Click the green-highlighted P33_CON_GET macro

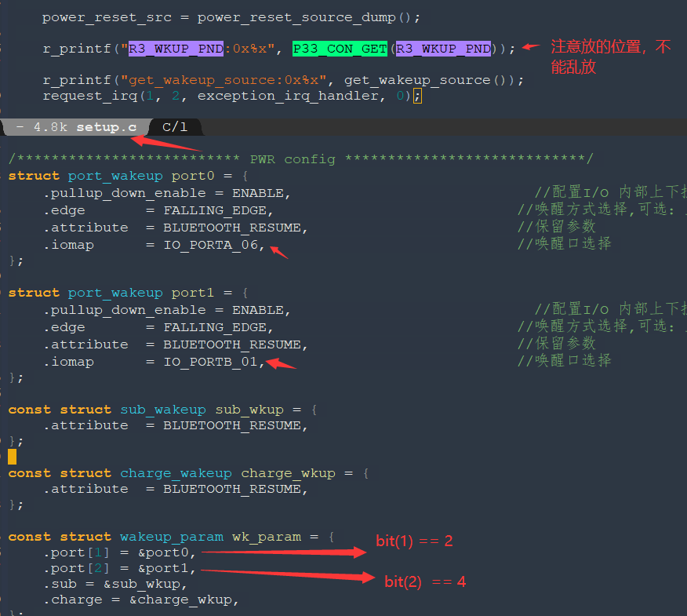coord(340,49)
